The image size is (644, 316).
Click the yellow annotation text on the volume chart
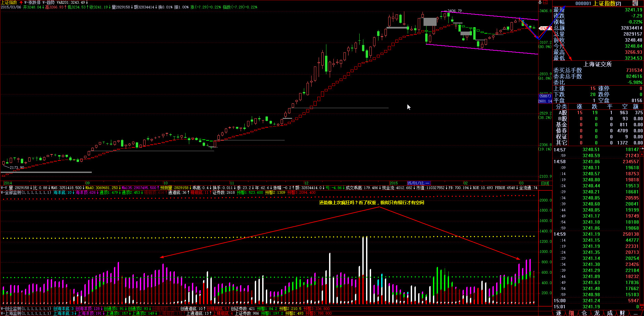[371, 202]
